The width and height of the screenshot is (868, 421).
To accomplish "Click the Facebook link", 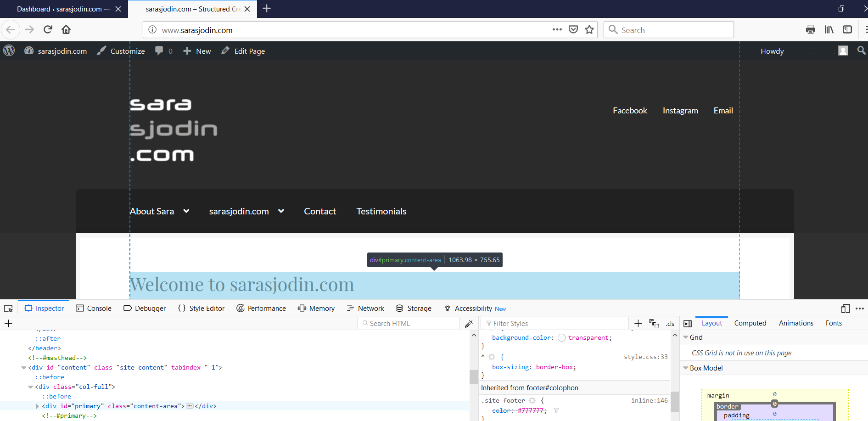I will coord(630,111).
